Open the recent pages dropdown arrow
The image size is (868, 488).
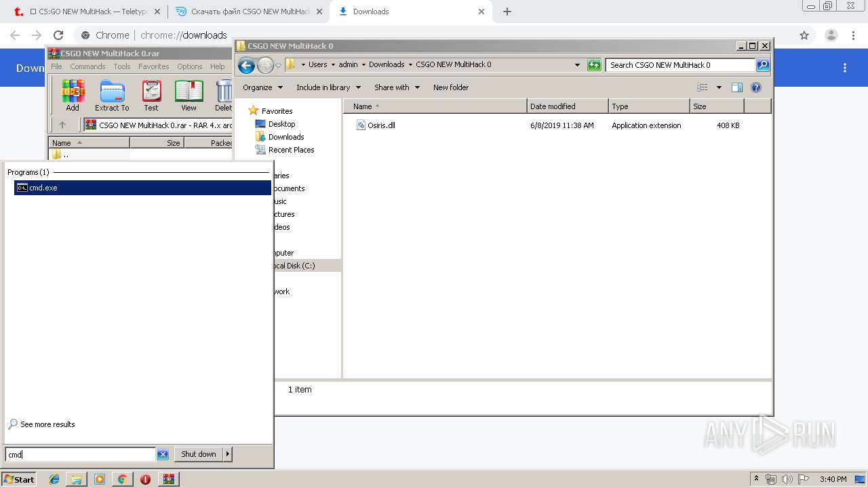[x=278, y=65]
